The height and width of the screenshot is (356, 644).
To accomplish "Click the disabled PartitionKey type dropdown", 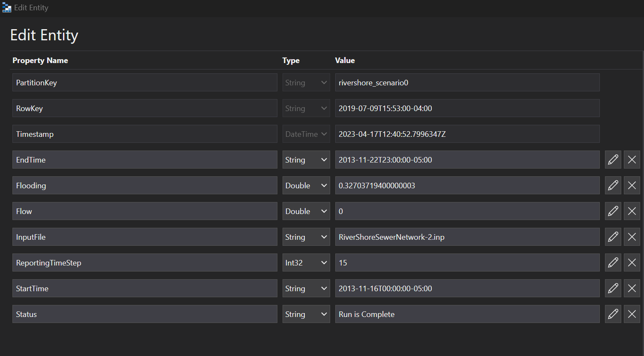I will (x=306, y=82).
